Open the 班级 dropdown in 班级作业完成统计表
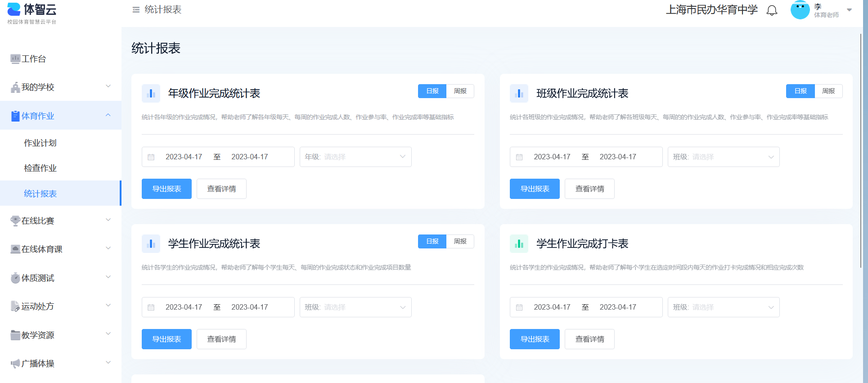The image size is (868, 383). pyautogui.click(x=724, y=157)
